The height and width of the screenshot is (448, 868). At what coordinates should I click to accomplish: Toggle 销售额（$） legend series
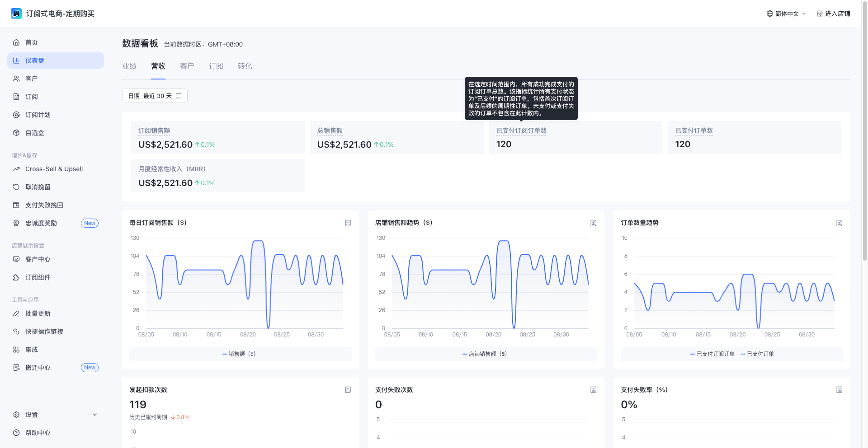239,354
